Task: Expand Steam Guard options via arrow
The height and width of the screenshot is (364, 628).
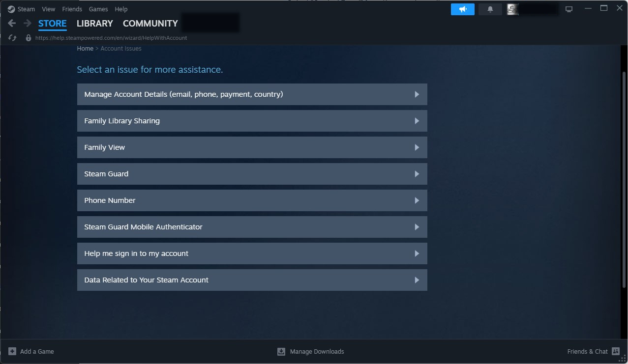Action: pos(416,173)
